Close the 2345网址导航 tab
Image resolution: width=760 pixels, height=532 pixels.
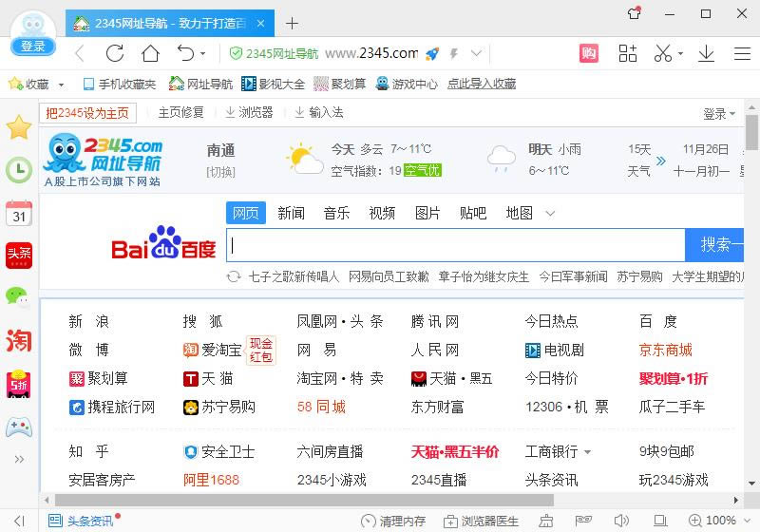click(260, 23)
